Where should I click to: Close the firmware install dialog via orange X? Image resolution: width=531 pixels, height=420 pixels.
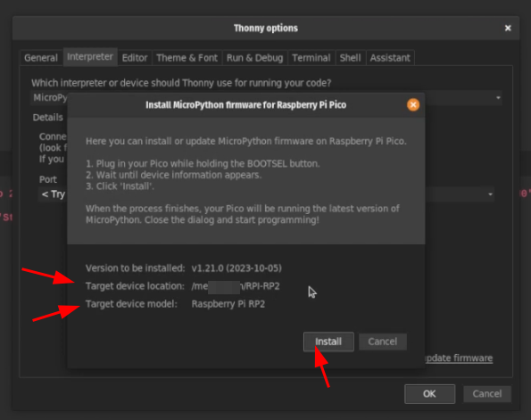tap(413, 105)
